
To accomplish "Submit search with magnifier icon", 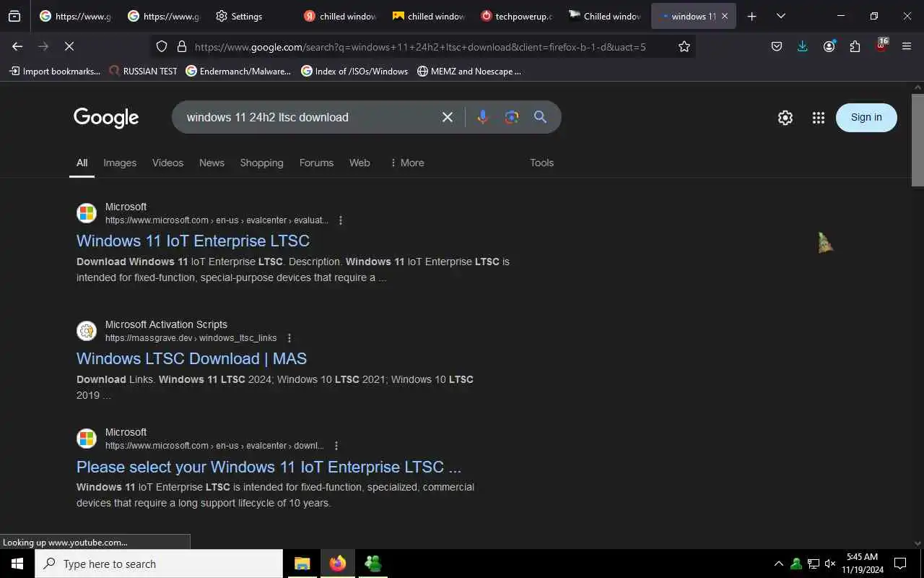I will coord(540,117).
